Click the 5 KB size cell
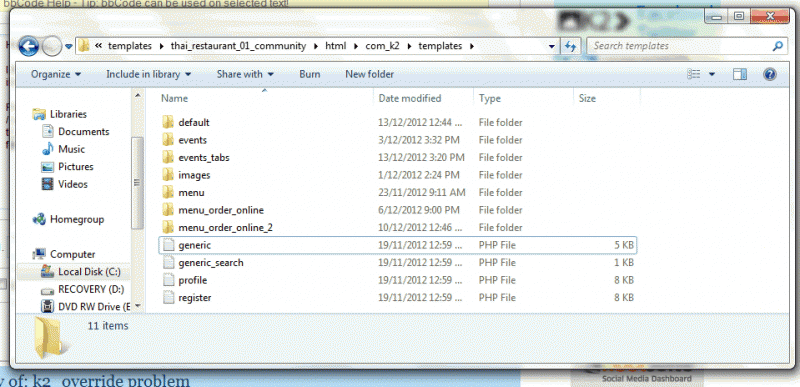This screenshot has width=800, height=387. click(x=624, y=245)
